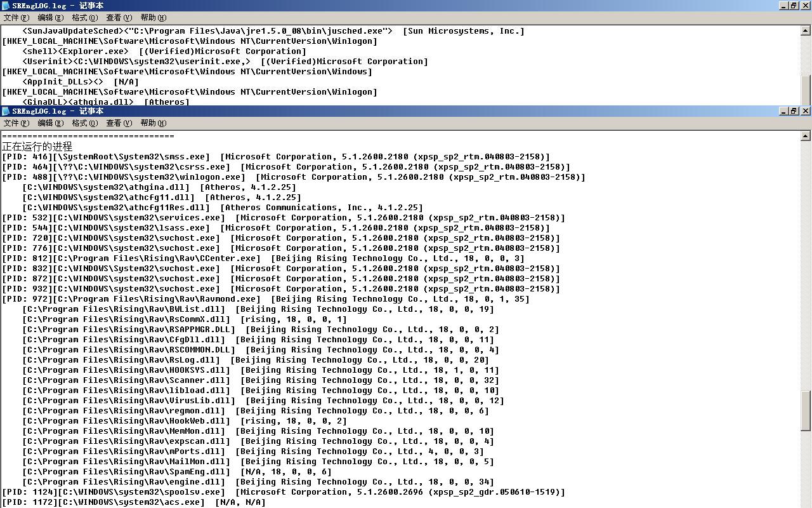The width and height of the screenshot is (812, 508).
Task: Open 文件(F) menu in the upper Notepad window
Action: pyautogui.click(x=16, y=18)
